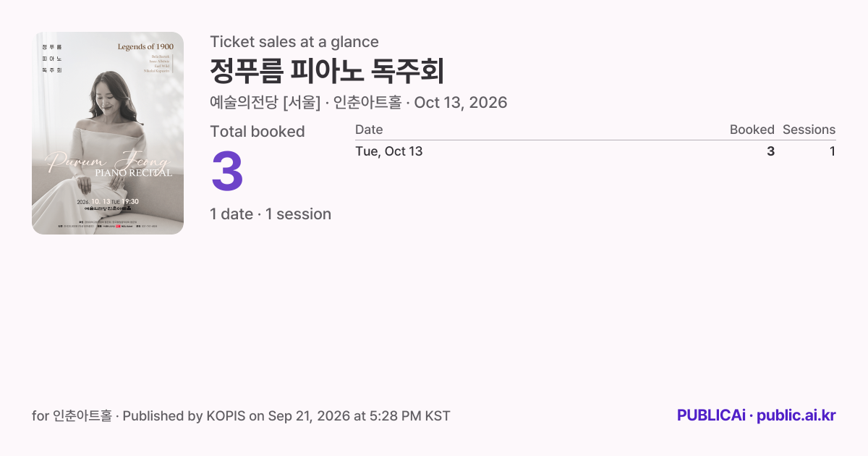Open the PUBLICAi public.ai.kr link
Screen dimensions: 868x456
pyautogui.click(x=757, y=415)
